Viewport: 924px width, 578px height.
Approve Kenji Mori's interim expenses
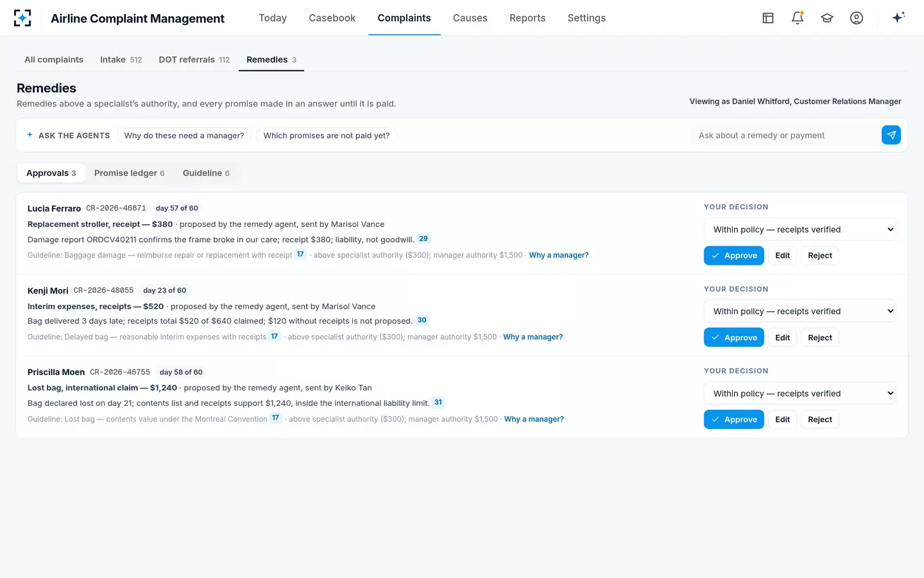point(734,338)
